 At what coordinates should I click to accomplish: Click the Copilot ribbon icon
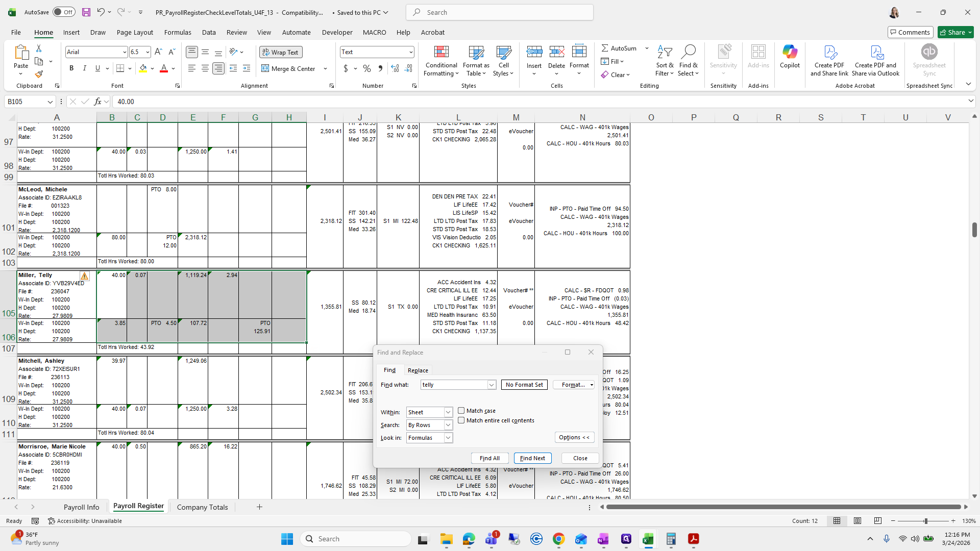[790, 56]
